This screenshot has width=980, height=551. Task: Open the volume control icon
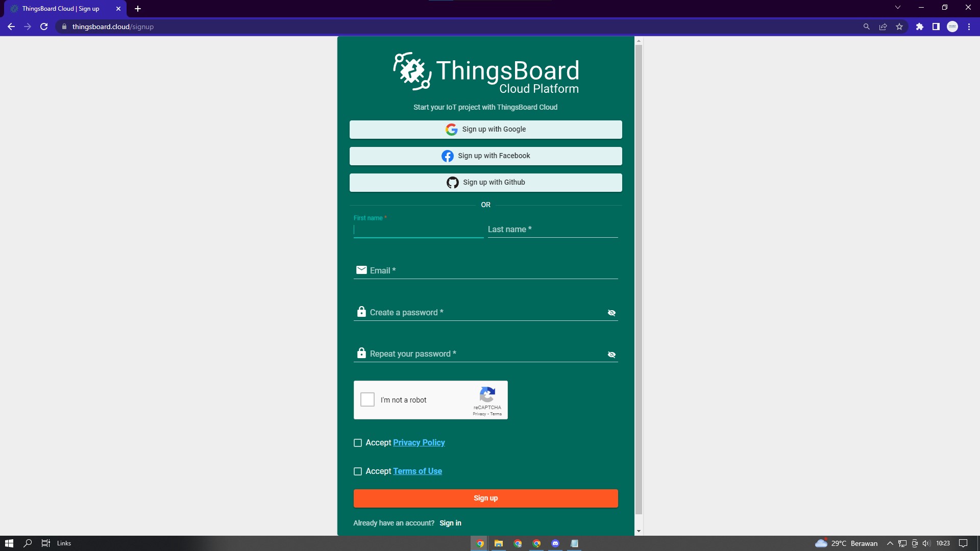coord(926,543)
